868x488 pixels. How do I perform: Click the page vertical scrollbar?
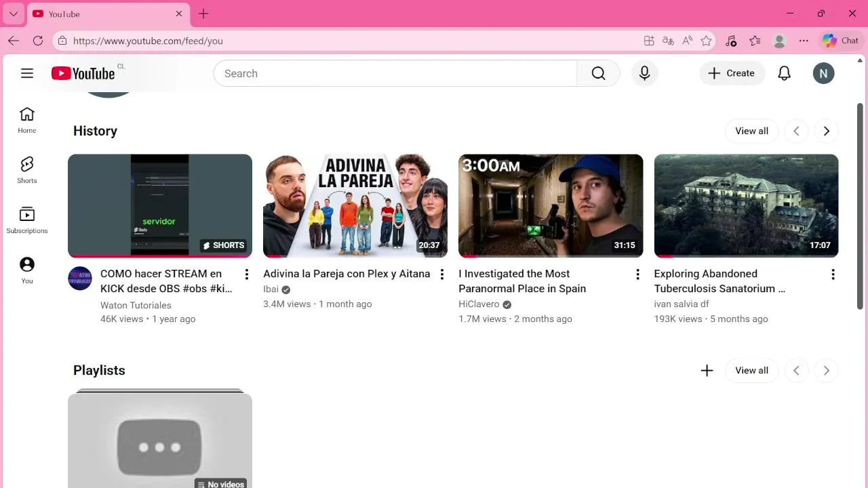coord(860,206)
